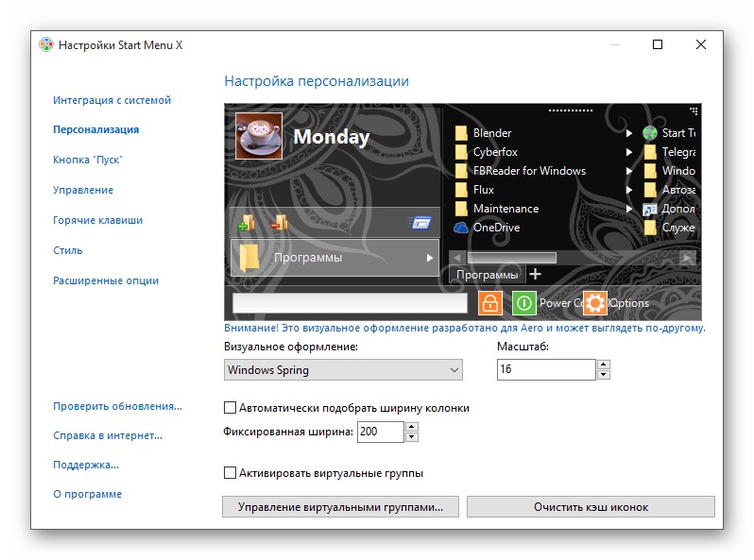Open the О программе link
This screenshot has height=560, width=754.
(x=88, y=494)
